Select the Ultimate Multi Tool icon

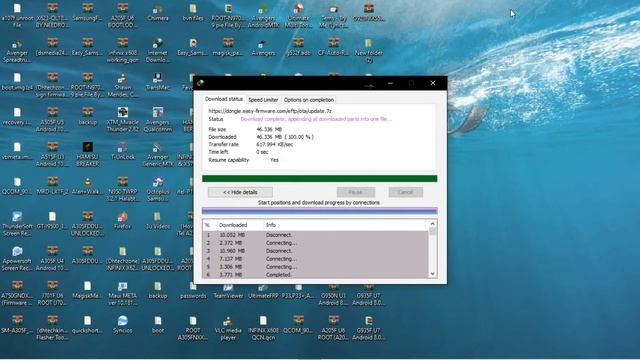coord(298,16)
